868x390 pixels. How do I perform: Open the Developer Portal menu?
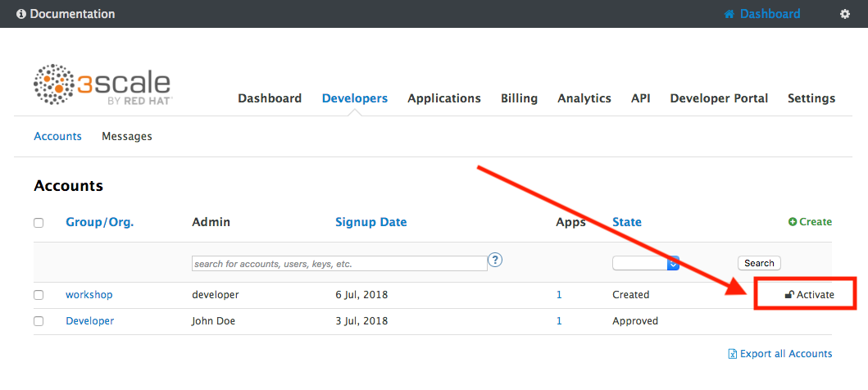tap(719, 98)
